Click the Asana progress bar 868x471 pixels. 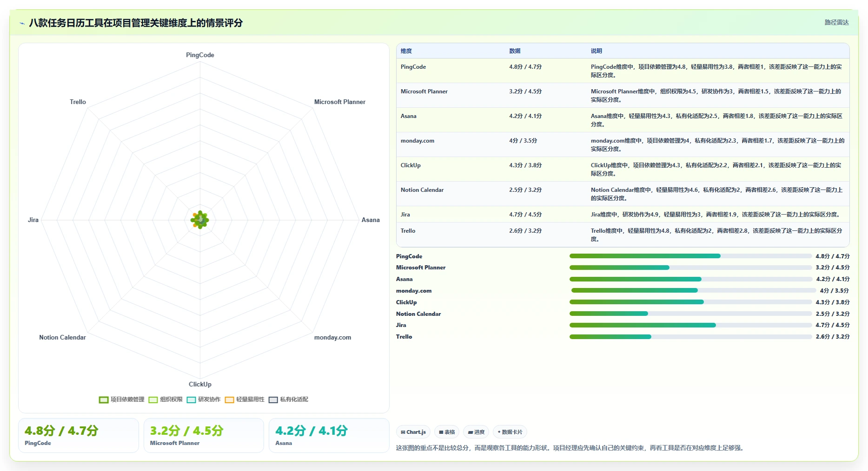point(690,279)
